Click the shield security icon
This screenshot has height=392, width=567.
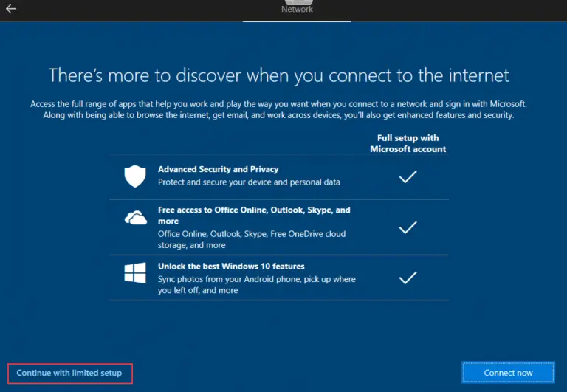(135, 176)
